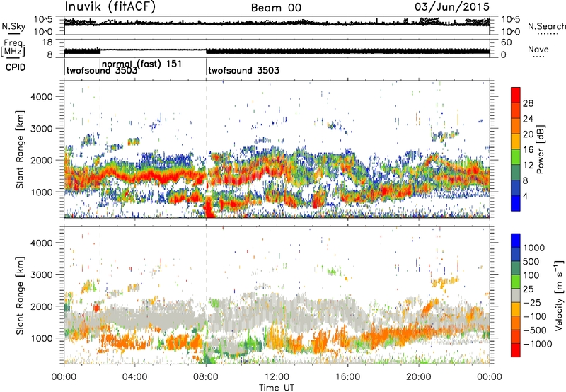This screenshot has width=566, height=392.
Task: Click the 'Inuvik (fitACF)' plot title
Action: click(110, 7)
